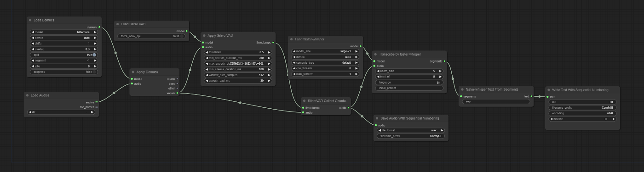
Task: Increase num_workers in Load faster-whisper
Action: pos(356,74)
